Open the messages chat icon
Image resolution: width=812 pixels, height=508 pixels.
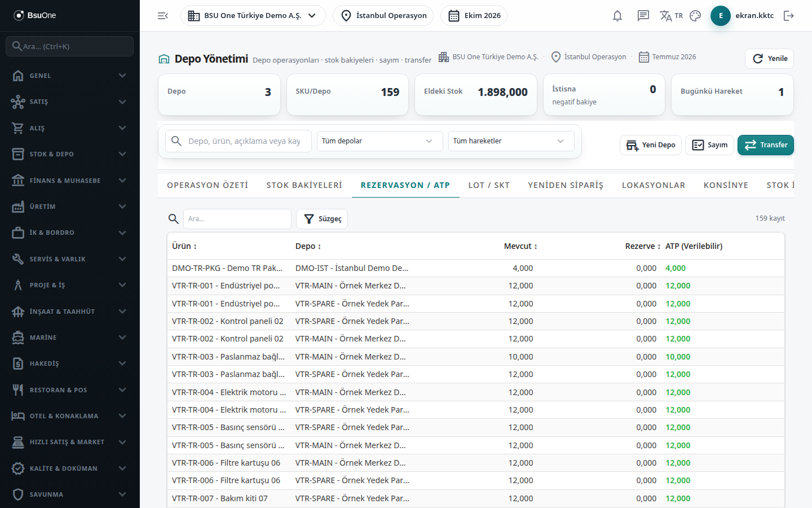pyautogui.click(x=643, y=16)
